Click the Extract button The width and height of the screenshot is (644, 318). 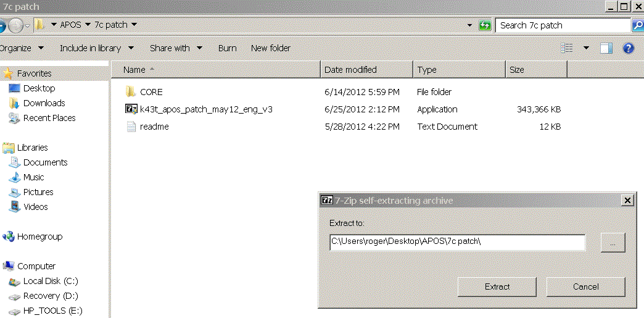(497, 287)
